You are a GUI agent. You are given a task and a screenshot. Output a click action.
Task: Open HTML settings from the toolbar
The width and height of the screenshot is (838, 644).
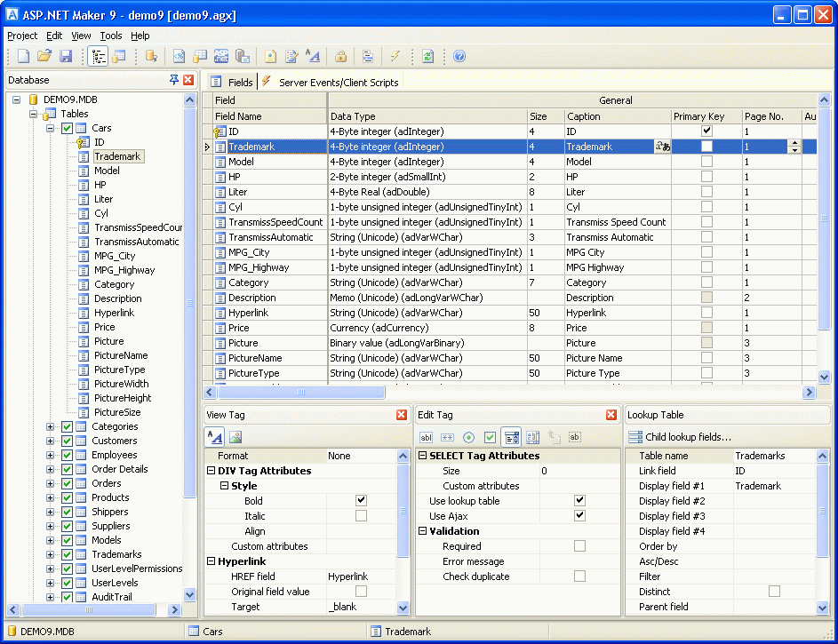[179, 56]
